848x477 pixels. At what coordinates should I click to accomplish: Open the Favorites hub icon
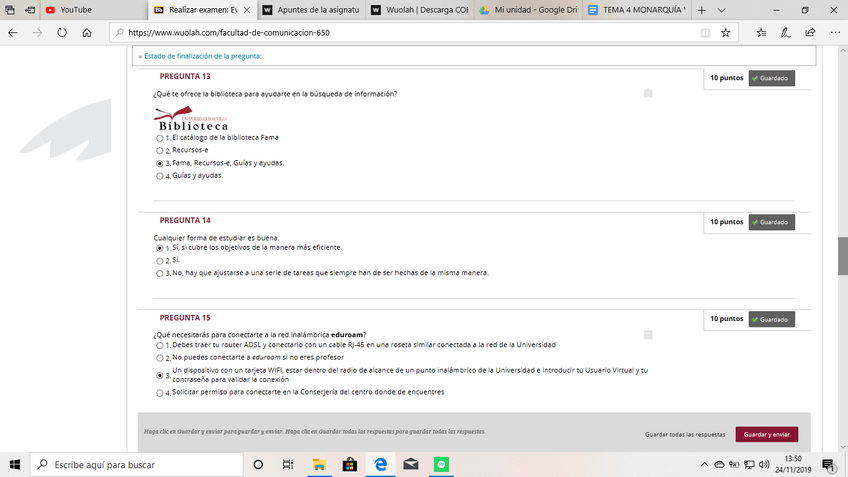(x=761, y=32)
